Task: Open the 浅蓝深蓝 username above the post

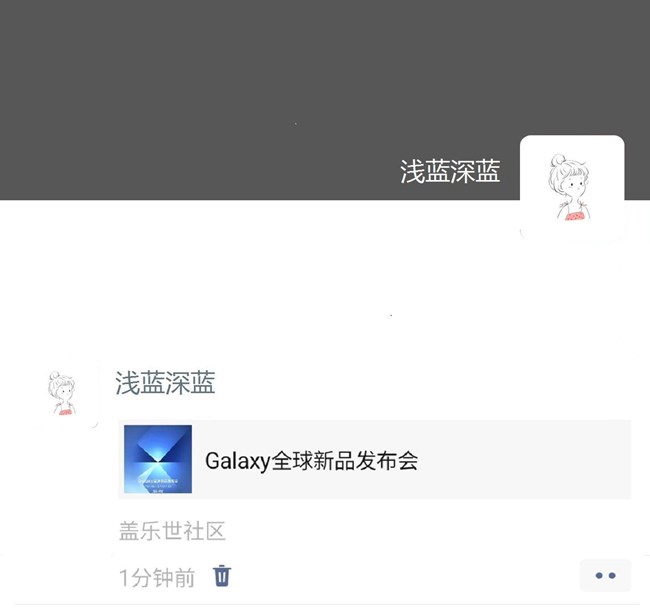Action: pyautogui.click(x=165, y=383)
